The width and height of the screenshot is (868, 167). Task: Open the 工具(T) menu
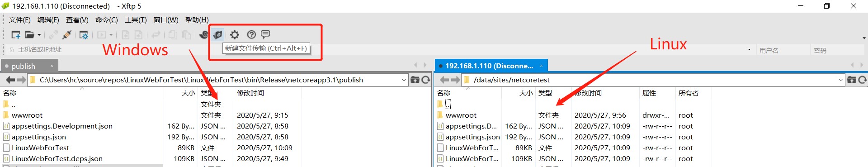[x=136, y=20]
